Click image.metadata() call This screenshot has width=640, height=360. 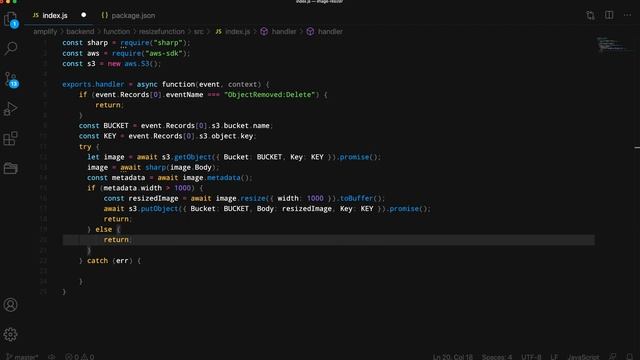(x=216, y=178)
